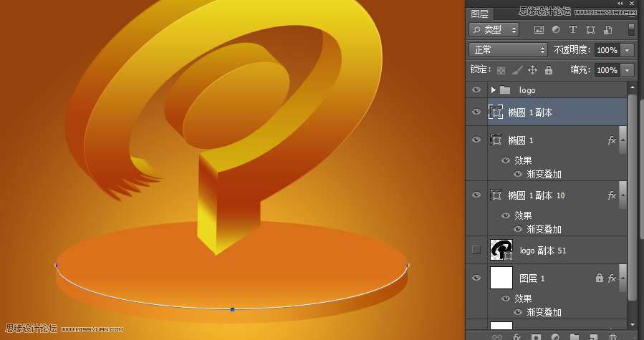Image resolution: width=644 pixels, height=340 pixels.
Task: Click the 填充 100% value field
Action: tap(607, 70)
